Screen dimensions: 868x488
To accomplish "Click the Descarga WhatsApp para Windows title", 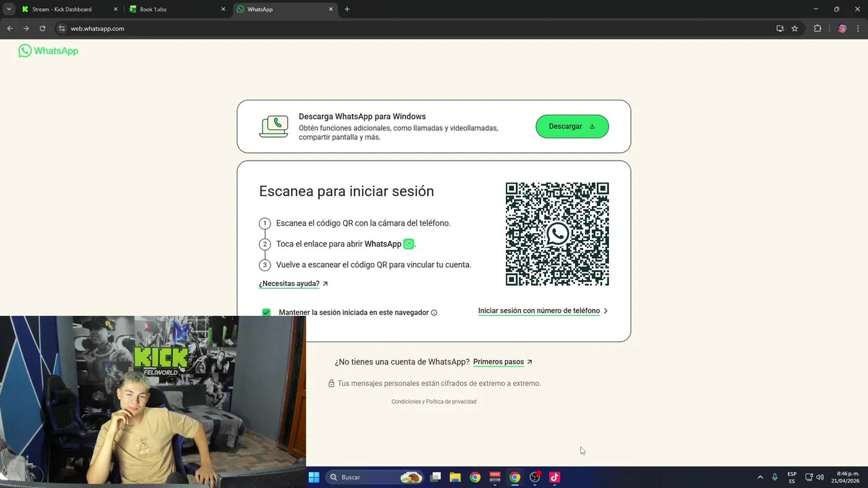I will [x=362, y=117].
